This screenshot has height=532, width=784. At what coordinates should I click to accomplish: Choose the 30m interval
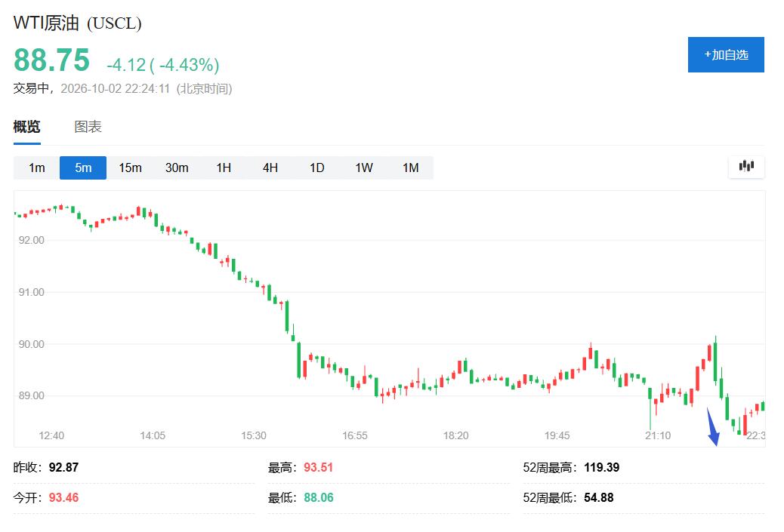click(177, 168)
